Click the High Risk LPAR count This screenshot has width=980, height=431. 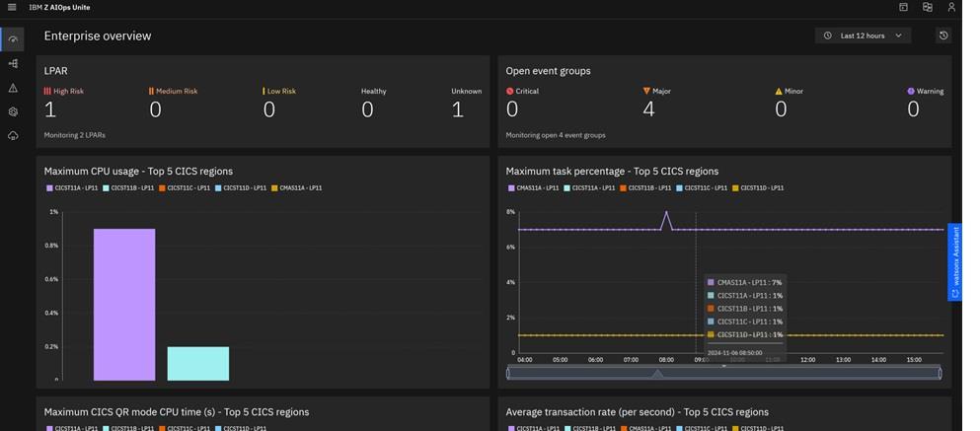(50, 109)
